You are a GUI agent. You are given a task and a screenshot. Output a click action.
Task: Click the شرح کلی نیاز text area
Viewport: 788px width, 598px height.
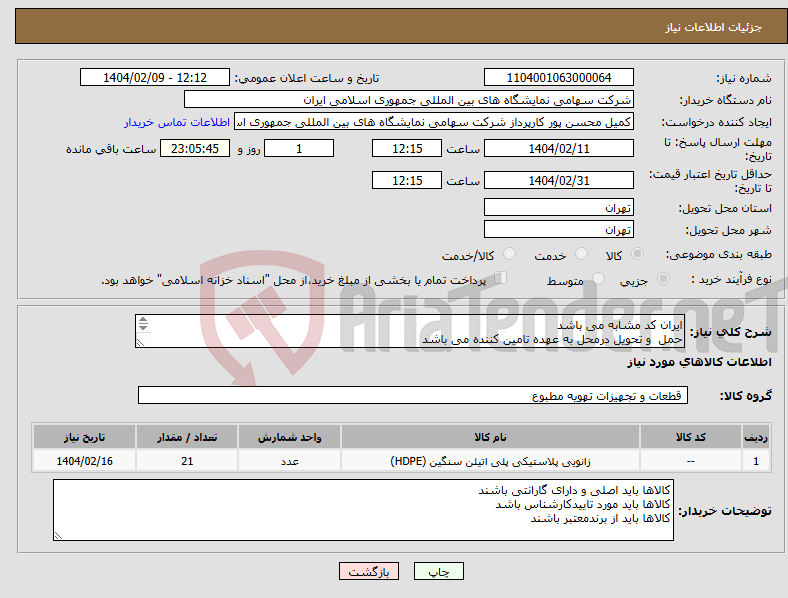410,332
